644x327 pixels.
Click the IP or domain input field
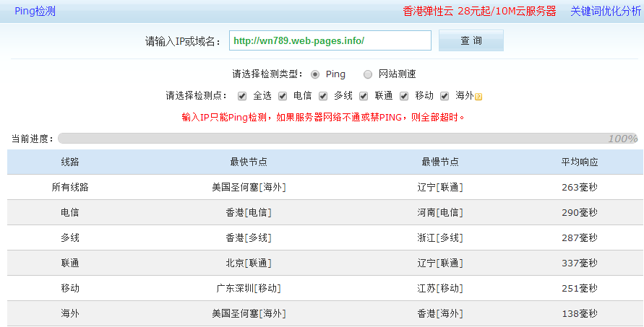pyautogui.click(x=330, y=41)
